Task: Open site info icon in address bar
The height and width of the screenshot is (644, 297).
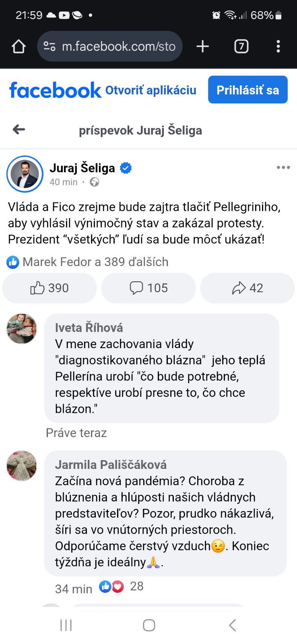Action: pos(49,47)
